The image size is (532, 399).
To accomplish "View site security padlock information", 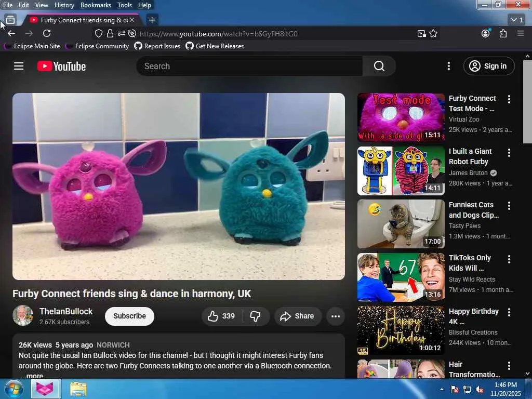I will point(110,33).
